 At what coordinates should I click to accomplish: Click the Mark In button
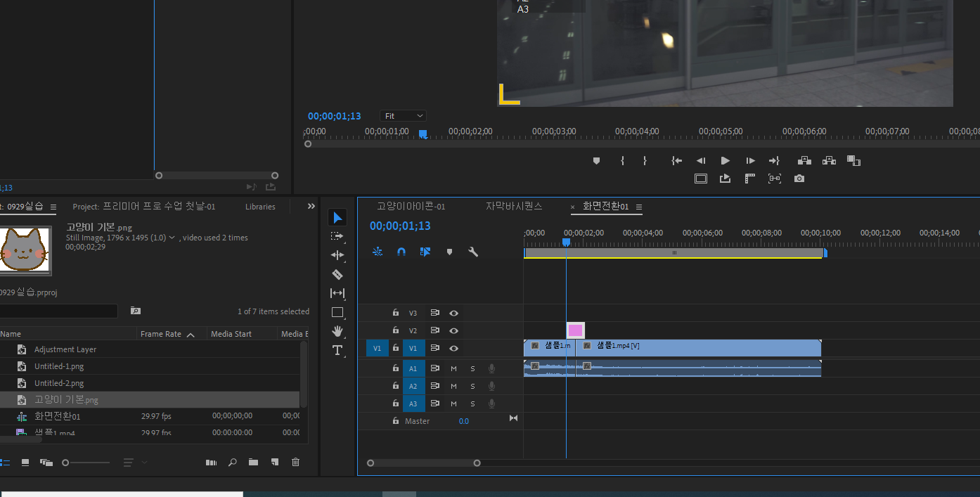pos(622,161)
